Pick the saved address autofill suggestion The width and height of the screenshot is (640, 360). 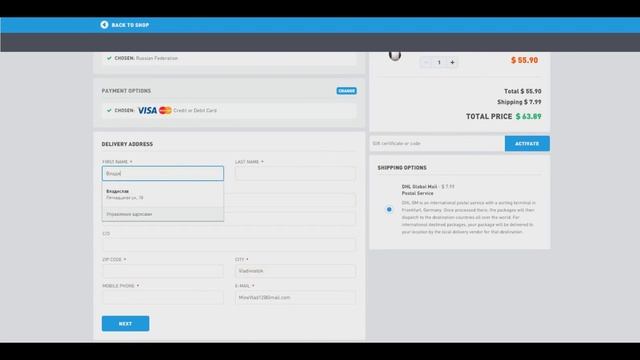coord(163,194)
